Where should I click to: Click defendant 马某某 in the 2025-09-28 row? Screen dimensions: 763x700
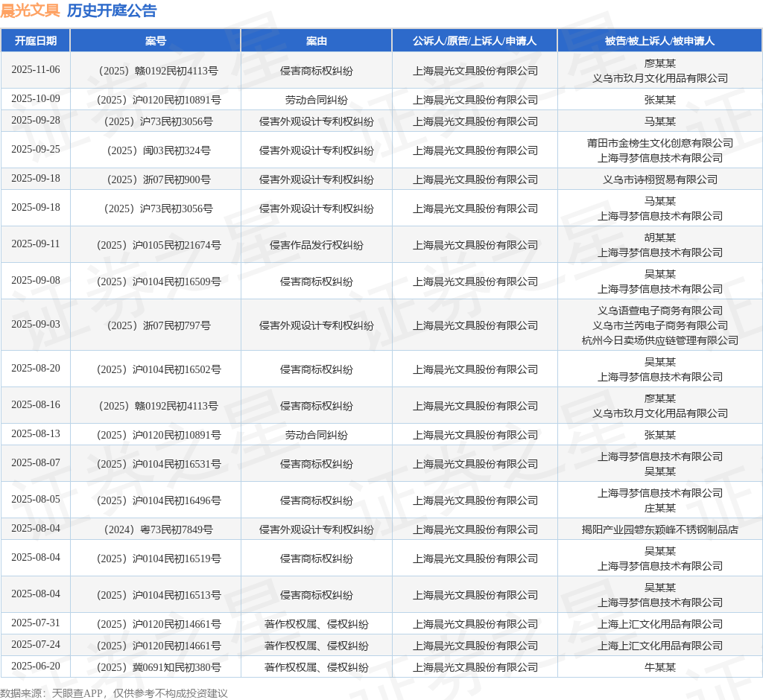[660, 121]
